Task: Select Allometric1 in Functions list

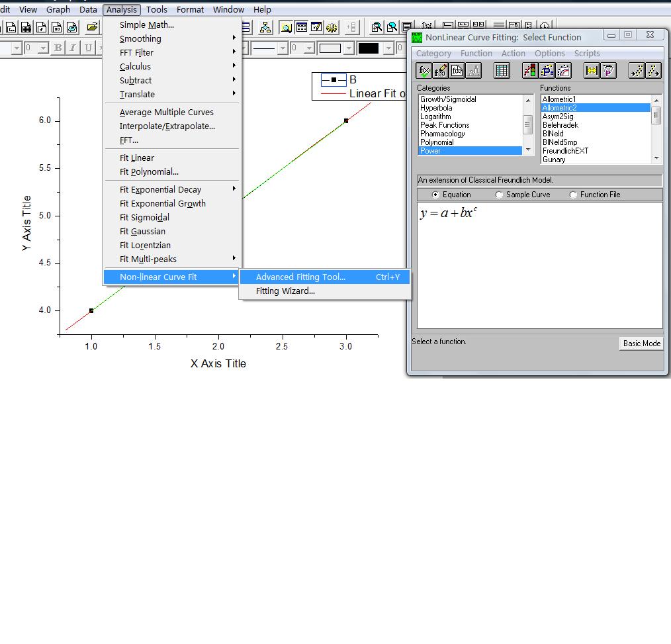Action: pos(596,99)
